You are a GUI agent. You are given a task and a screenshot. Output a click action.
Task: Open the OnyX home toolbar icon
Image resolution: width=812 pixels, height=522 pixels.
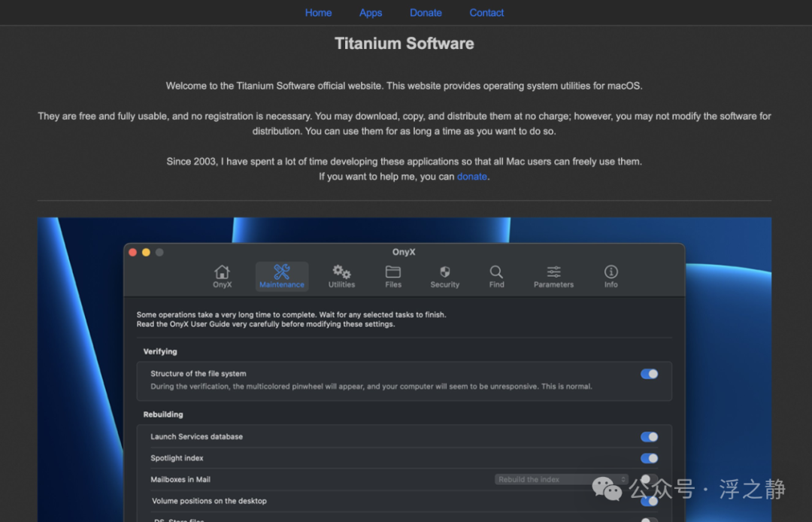(222, 277)
